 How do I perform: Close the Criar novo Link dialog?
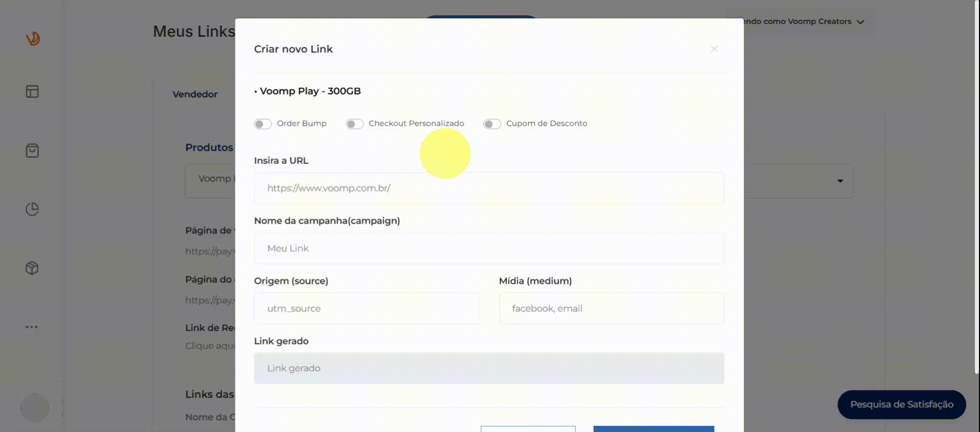coord(714,49)
